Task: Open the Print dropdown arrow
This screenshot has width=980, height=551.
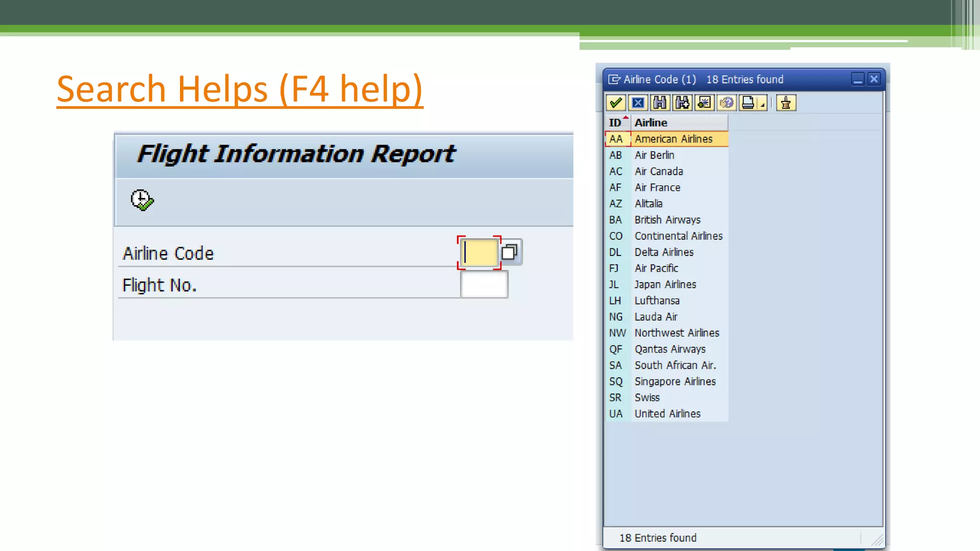Action: [x=763, y=104]
